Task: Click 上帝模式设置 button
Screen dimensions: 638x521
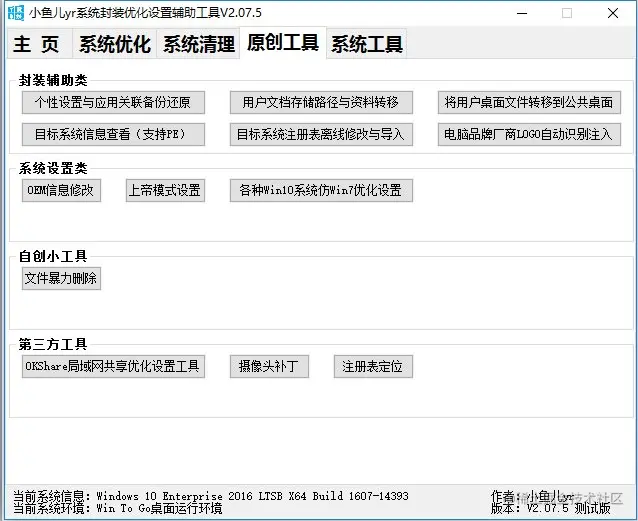Action: pyautogui.click(x=165, y=190)
